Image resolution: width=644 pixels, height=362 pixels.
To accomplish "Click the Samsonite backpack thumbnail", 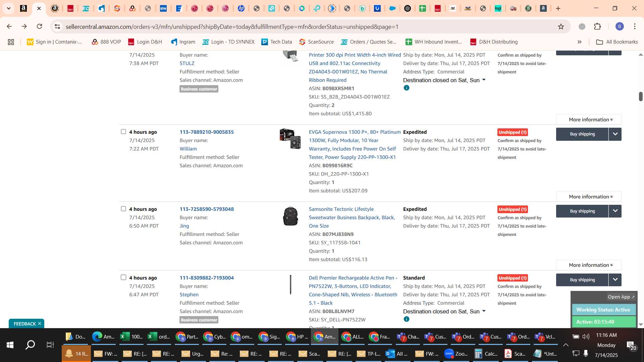I will point(290,216).
